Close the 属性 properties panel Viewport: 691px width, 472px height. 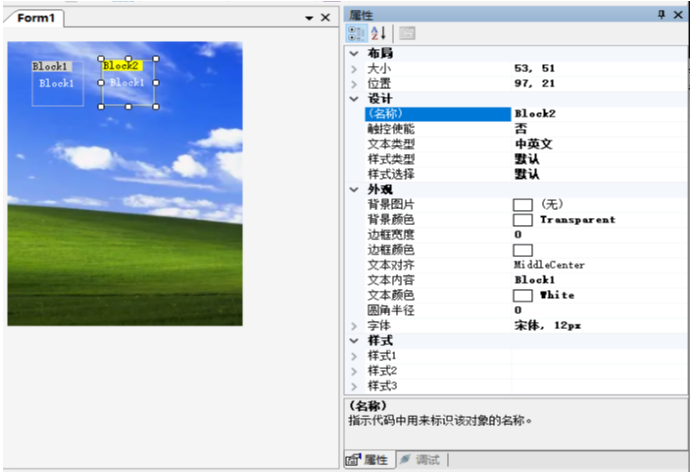click(x=679, y=13)
